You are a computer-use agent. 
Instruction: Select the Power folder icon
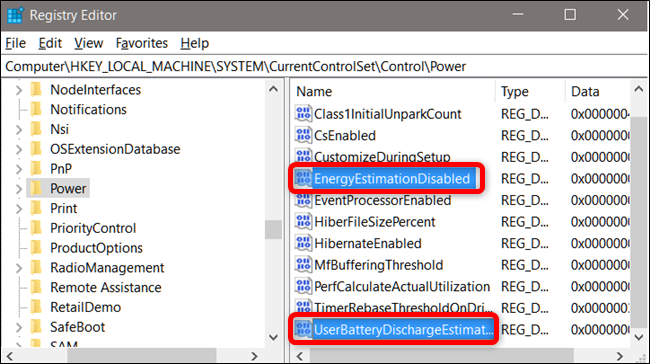tap(36, 188)
